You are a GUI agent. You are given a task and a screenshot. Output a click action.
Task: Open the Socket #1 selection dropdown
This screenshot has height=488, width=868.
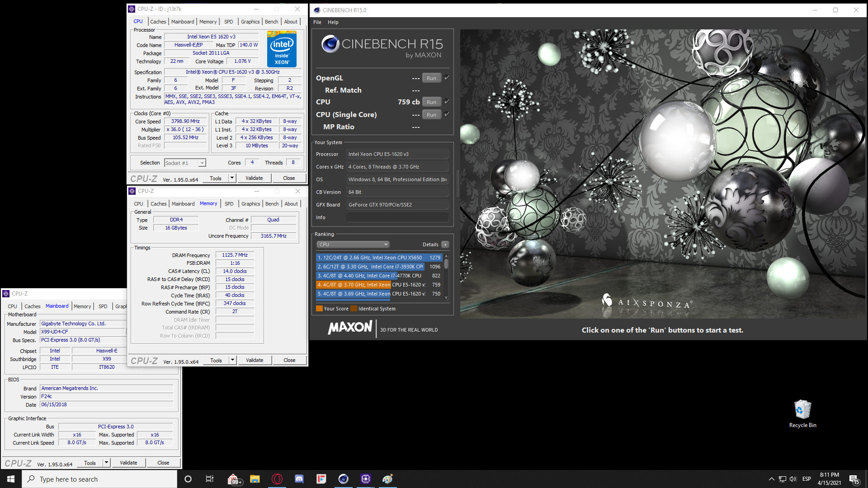pyautogui.click(x=185, y=163)
